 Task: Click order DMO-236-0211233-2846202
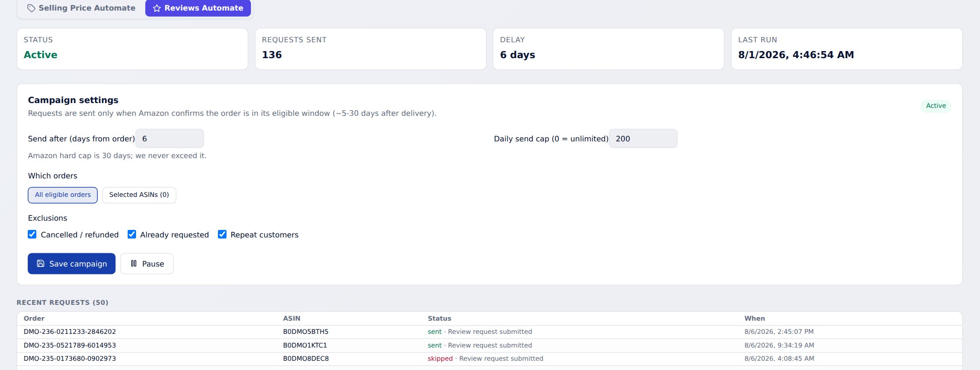click(x=70, y=332)
